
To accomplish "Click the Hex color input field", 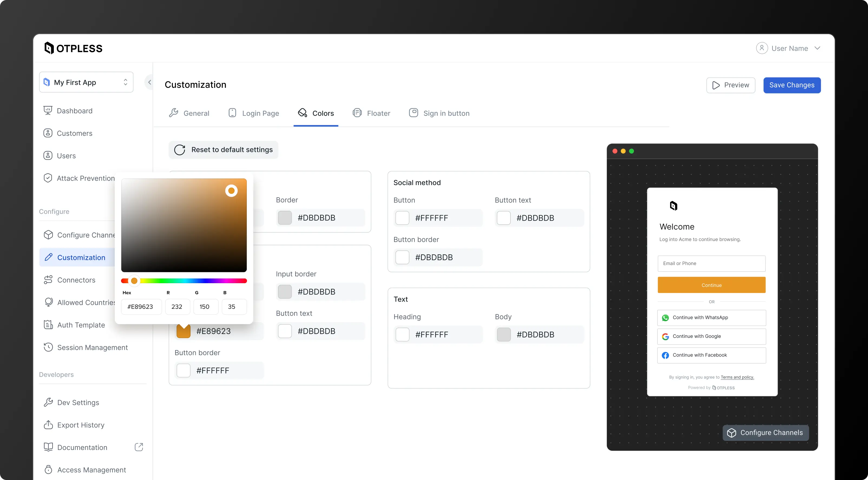I will coord(142,306).
